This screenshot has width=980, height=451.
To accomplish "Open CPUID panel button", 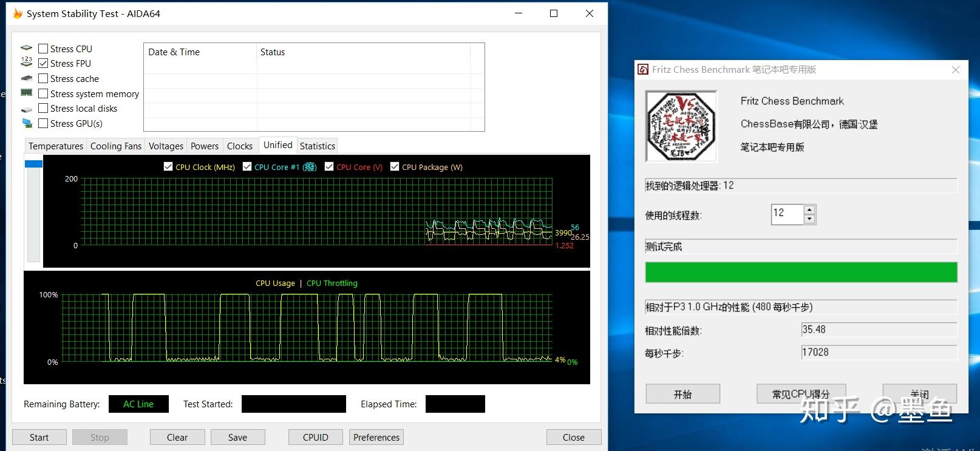I will [316, 437].
